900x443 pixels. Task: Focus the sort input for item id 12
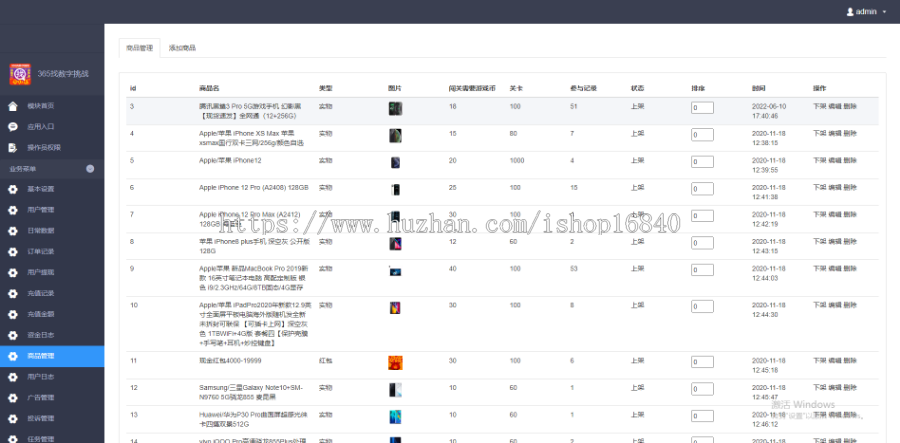(702, 389)
